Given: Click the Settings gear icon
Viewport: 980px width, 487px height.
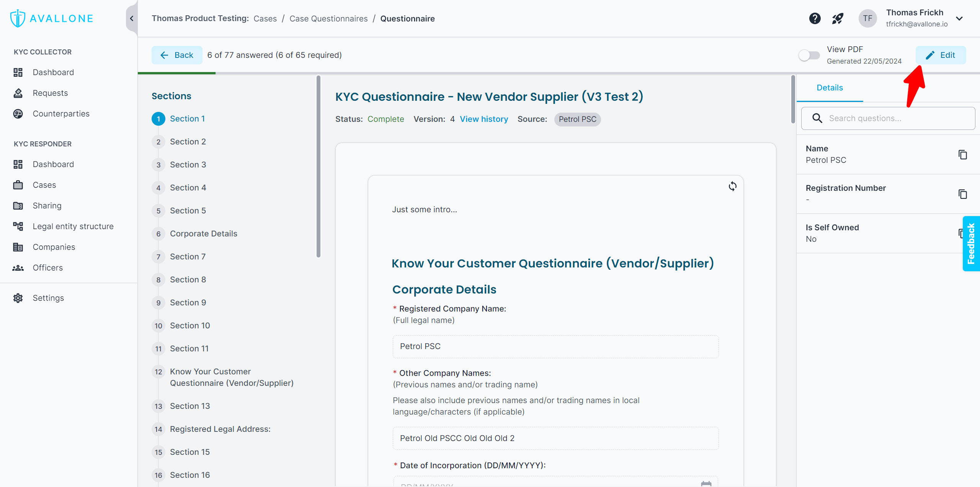Looking at the screenshot, I should [x=18, y=298].
